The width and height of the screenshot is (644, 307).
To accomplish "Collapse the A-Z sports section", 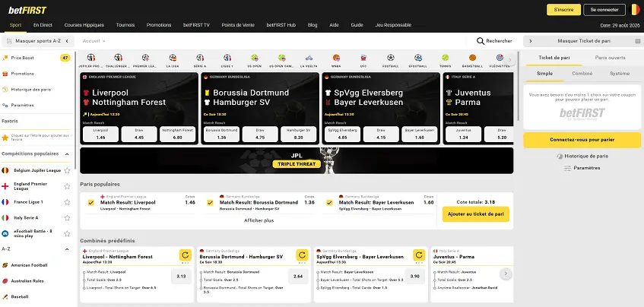I will 67,249.
